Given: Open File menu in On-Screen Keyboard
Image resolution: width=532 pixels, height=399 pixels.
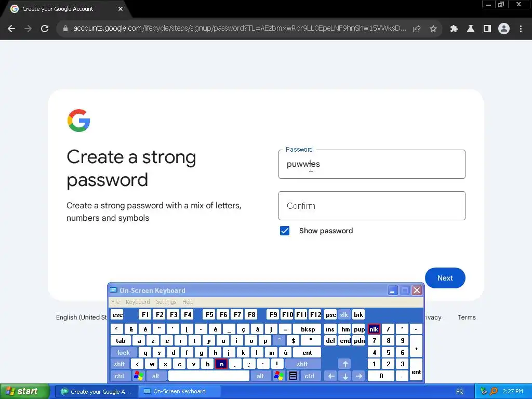Looking at the screenshot, I should (x=115, y=302).
